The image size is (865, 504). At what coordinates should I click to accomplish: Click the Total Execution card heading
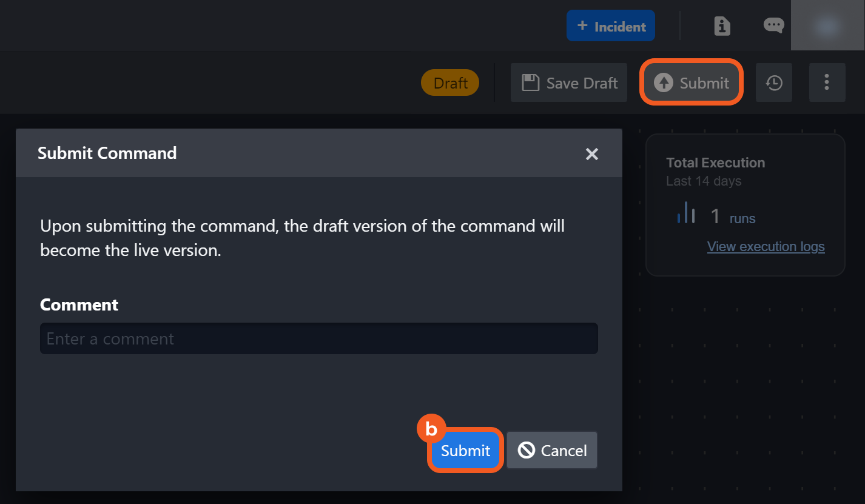point(715,163)
